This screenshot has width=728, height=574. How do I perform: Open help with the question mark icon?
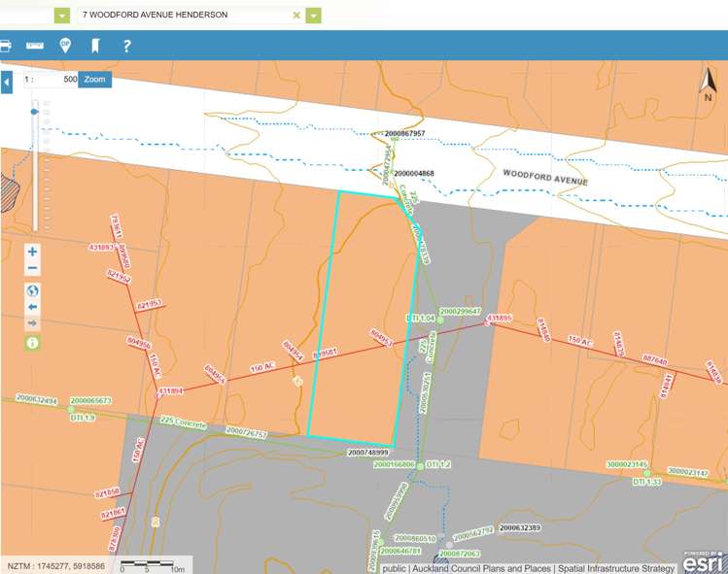(126, 46)
